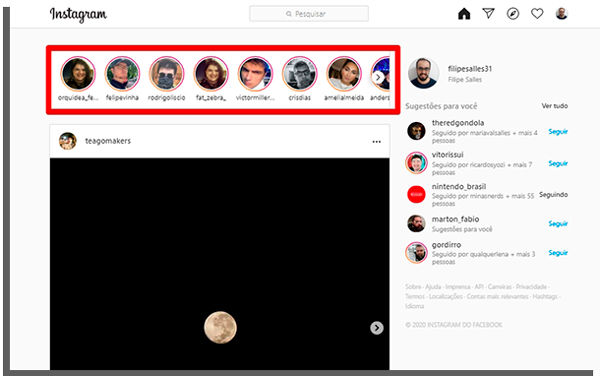Viewport: 600px width, 376px height.
Task: Open the Explore compass icon
Action: 513,14
